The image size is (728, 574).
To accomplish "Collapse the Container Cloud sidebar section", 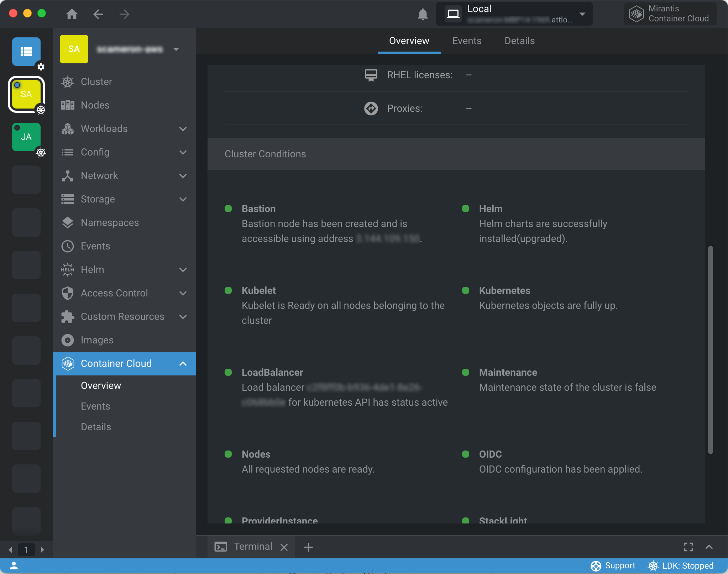I will pyautogui.click(x=183, y=364).
